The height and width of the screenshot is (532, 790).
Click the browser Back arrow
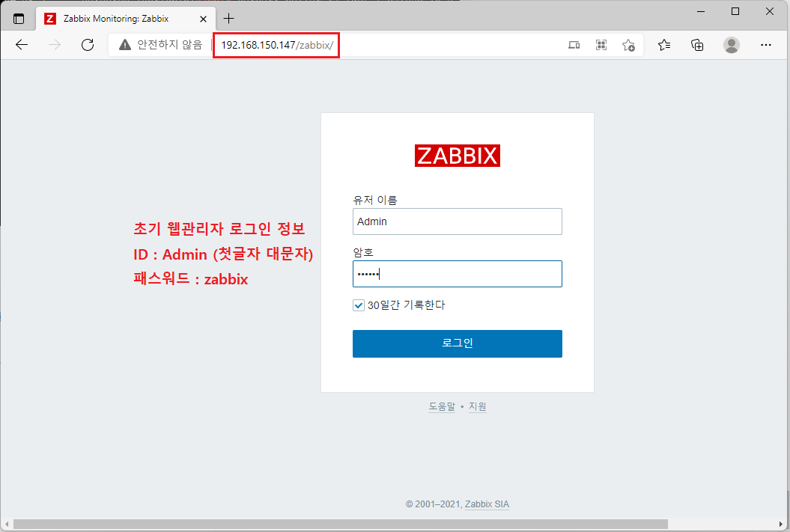pyautogui.click(x=22, y=45)
